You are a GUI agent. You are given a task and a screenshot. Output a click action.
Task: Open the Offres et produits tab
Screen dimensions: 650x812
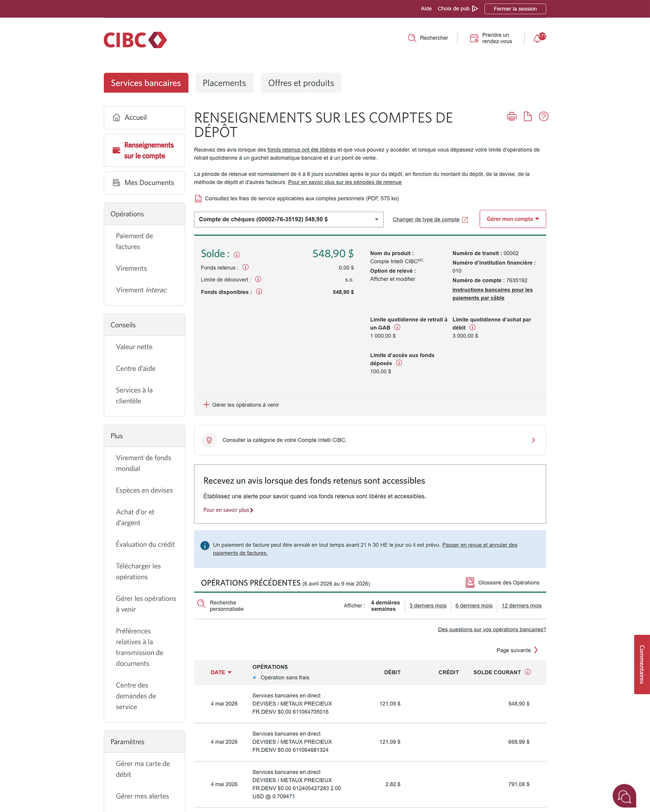tap(301, 83)
